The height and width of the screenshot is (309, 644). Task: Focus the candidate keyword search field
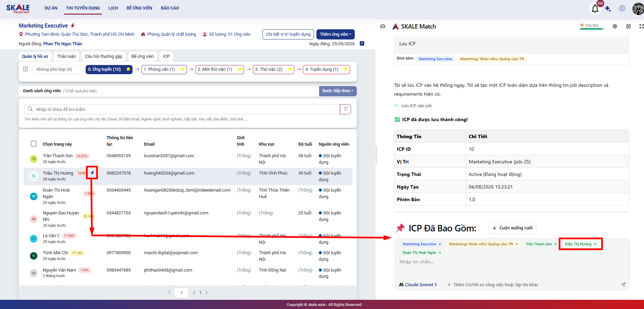182,109
